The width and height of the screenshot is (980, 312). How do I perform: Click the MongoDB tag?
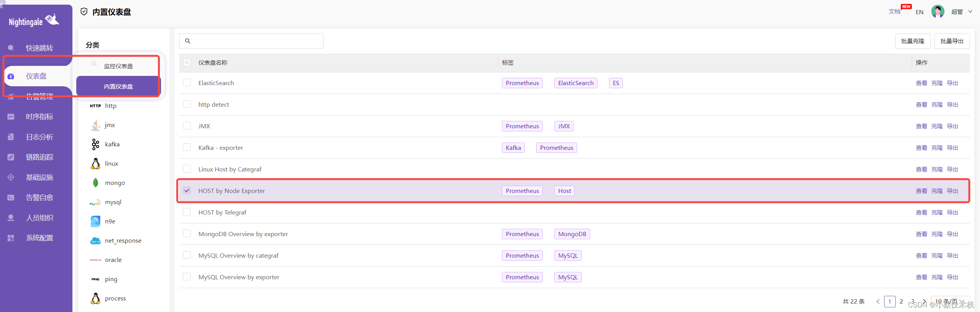tap(572, 234)
